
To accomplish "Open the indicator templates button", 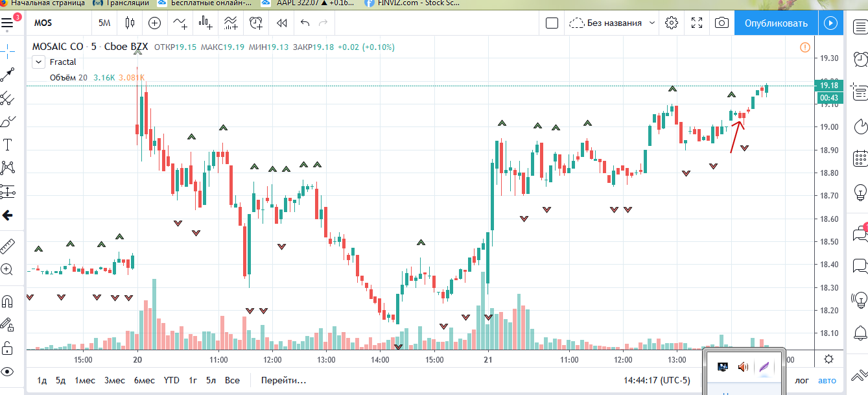I will tap(231, 23).
